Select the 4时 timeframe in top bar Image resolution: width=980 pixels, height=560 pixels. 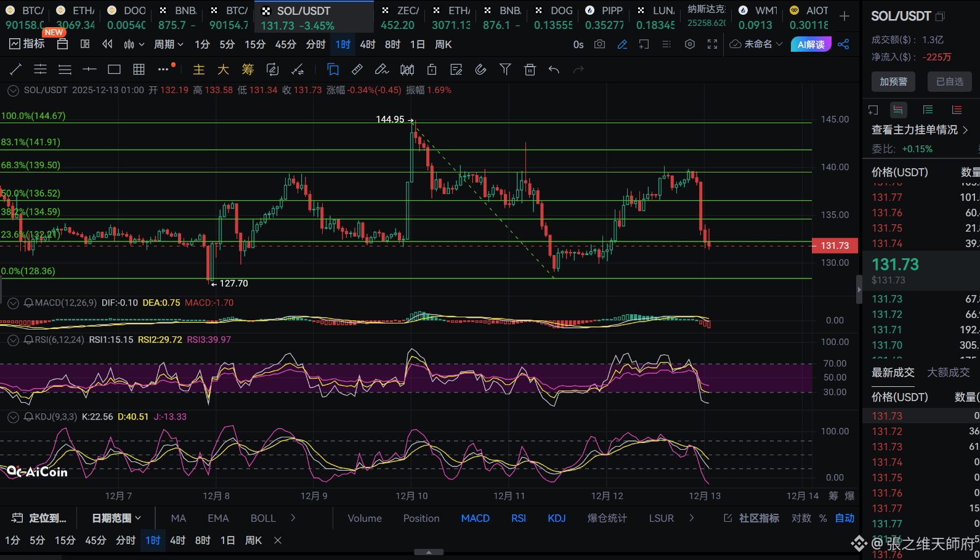coord(368,44)
